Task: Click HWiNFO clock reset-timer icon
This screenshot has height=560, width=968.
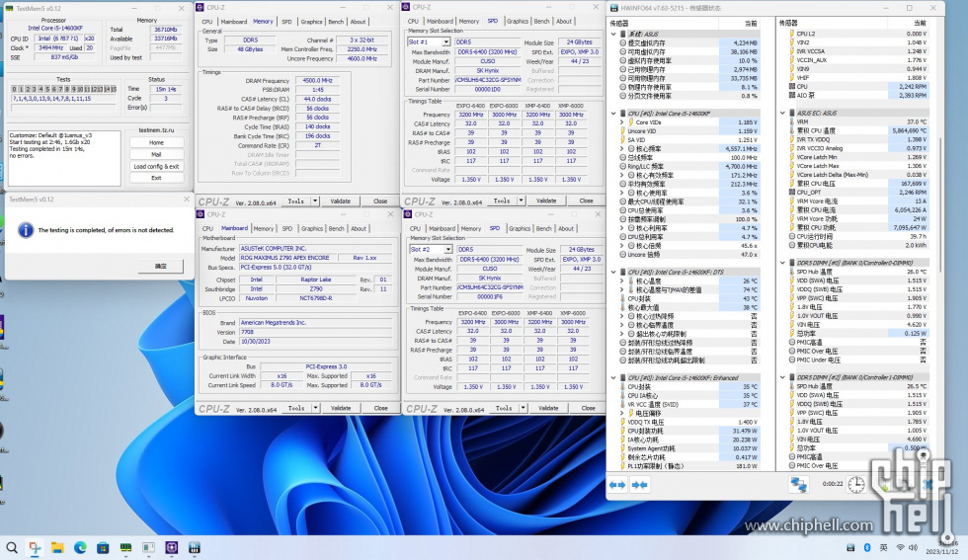Action: [x=856, y=485]
